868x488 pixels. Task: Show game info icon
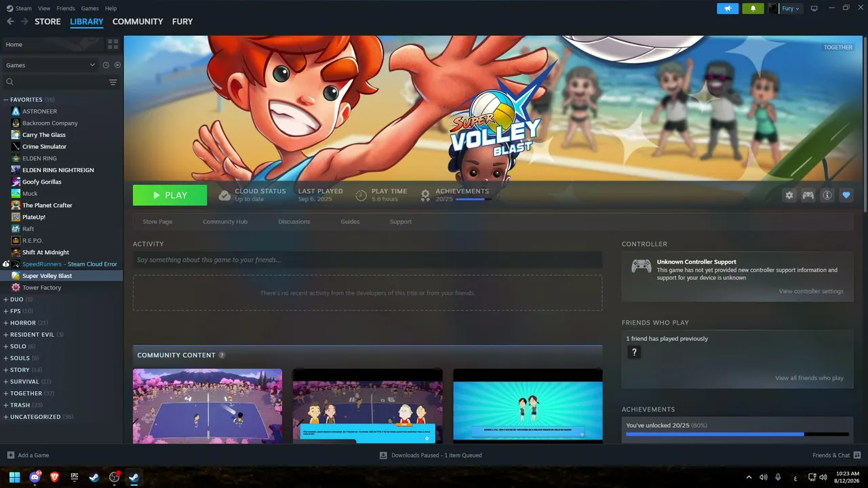[x=827, y=195]
